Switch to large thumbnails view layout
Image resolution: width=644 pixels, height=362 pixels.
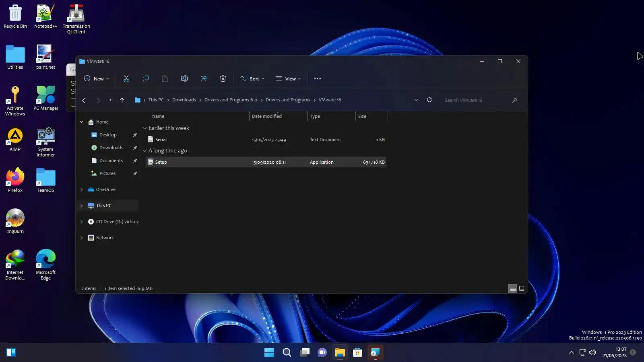tap(522, 288)
